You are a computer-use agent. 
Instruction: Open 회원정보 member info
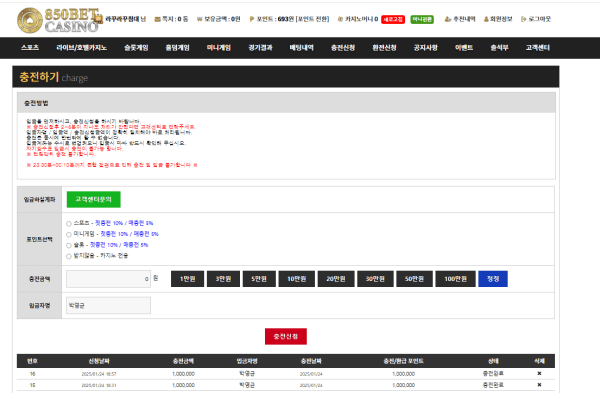point(498,19)
